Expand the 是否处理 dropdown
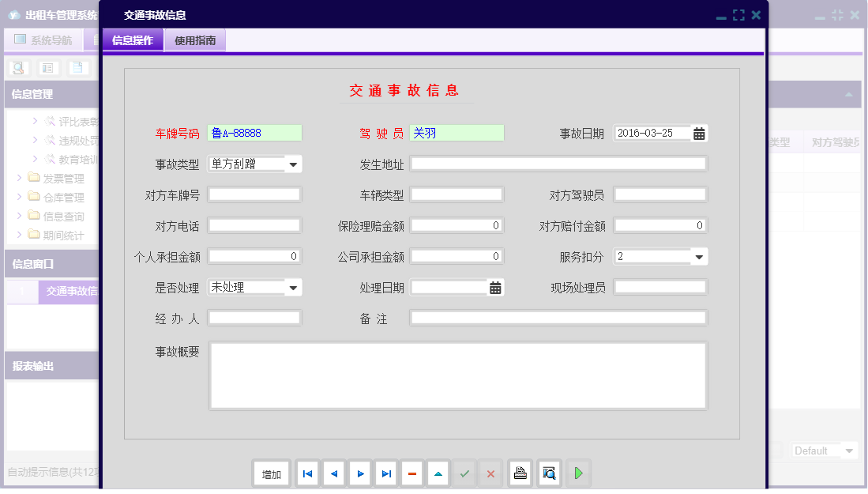This screenshot has height=494, width=868. [x=293, y=288]
